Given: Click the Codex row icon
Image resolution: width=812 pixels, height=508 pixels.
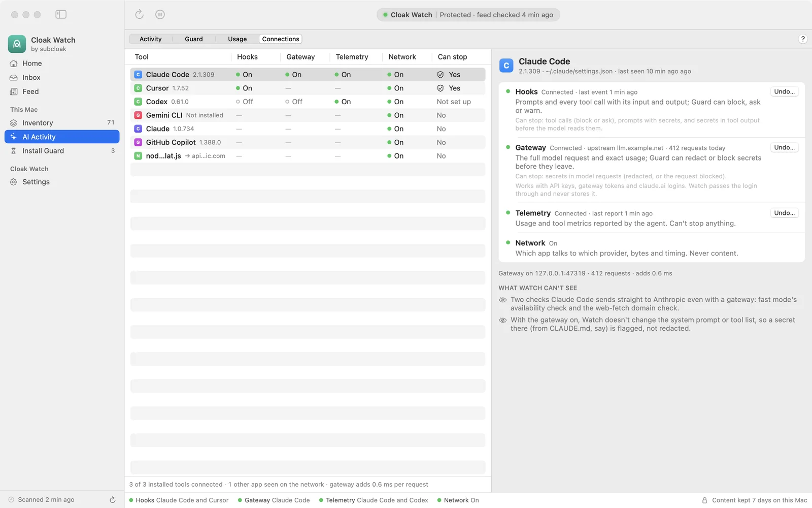Looking at the screenshot, I should (138, 102).
